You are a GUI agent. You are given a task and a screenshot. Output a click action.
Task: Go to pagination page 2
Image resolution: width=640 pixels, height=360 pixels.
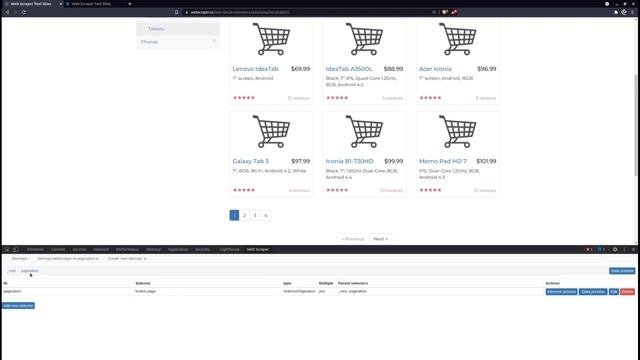pos(244,215)
